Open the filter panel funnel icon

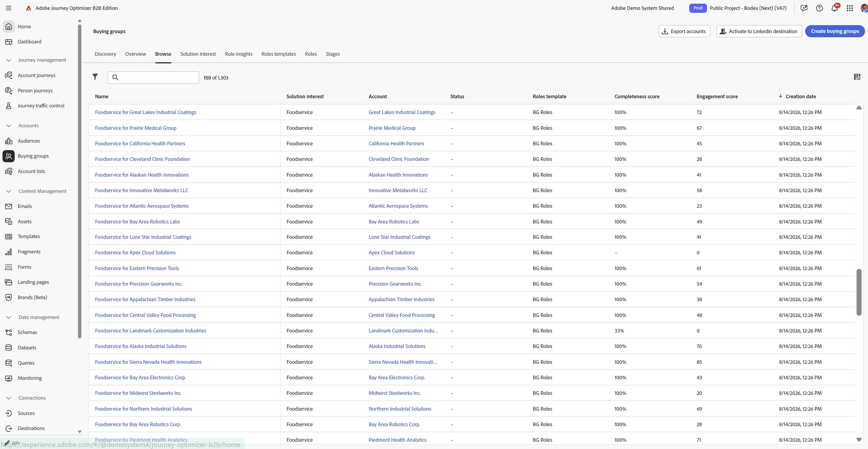click(95, 77)
